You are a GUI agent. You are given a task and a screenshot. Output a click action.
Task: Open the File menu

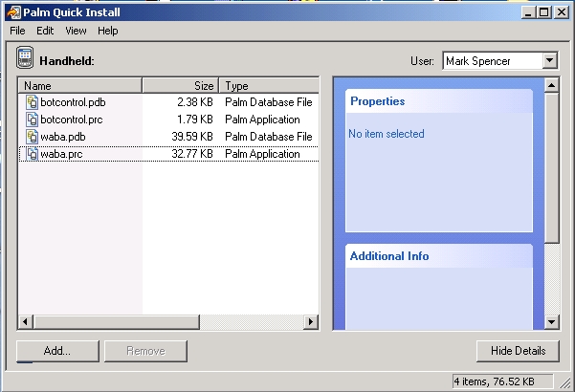(17, 31)
